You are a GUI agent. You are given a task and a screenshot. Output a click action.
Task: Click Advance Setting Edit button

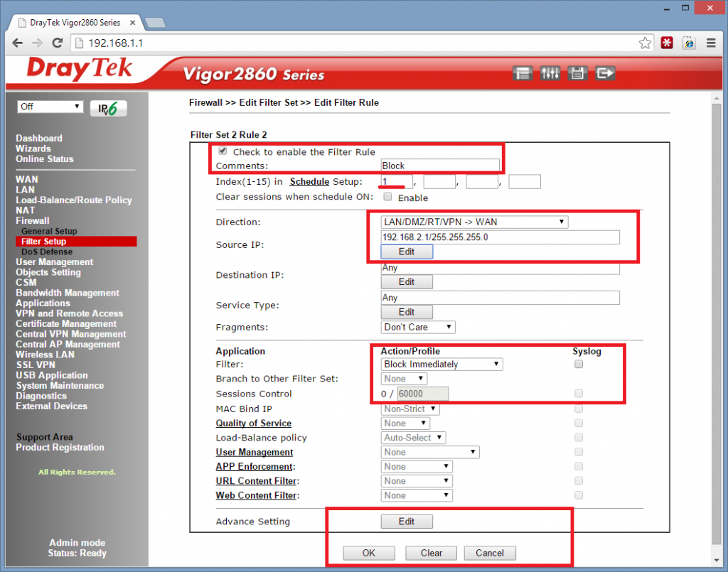[x=407, y=522]
